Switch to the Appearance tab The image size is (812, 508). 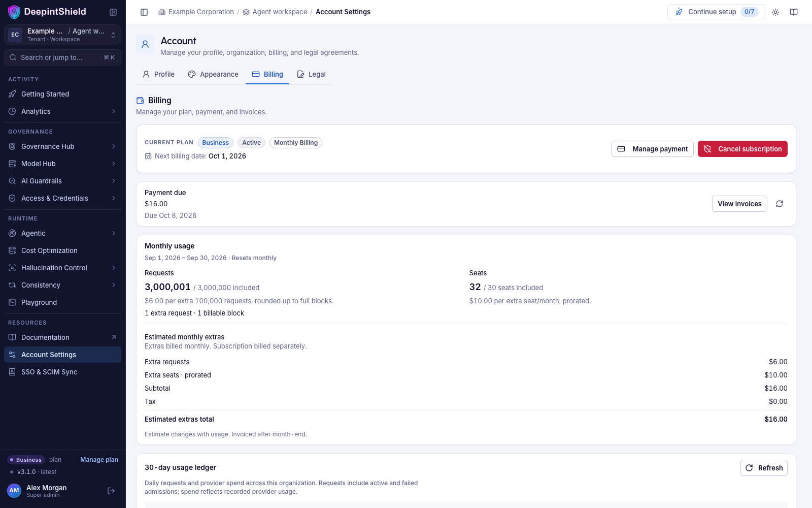click(x=213, y=74)
